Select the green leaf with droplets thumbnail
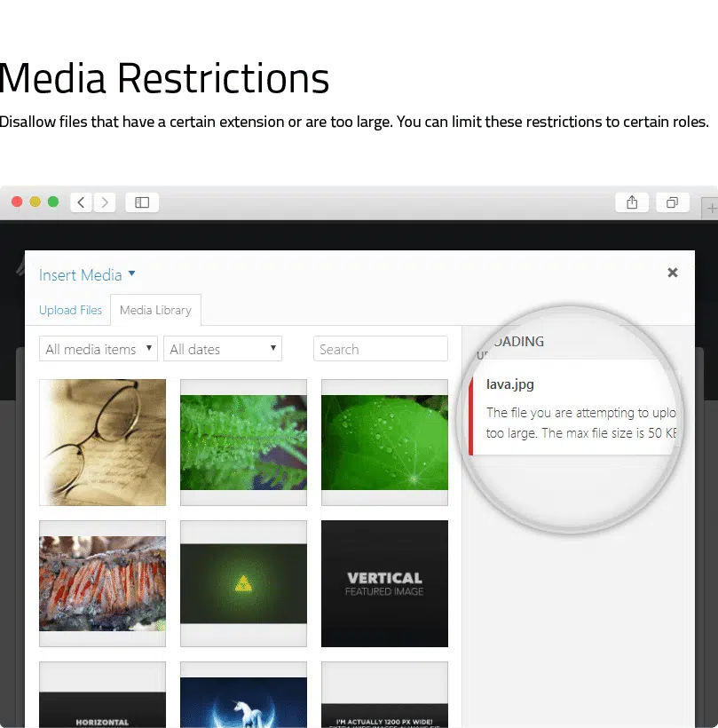The width and height of the screenshot is (718, 728). tap(385, 442)
